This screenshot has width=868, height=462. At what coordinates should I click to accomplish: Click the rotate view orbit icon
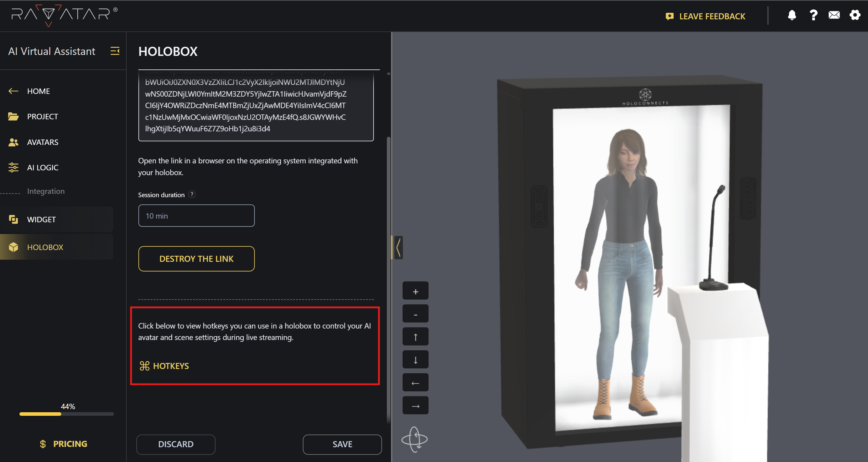[414, 439]
